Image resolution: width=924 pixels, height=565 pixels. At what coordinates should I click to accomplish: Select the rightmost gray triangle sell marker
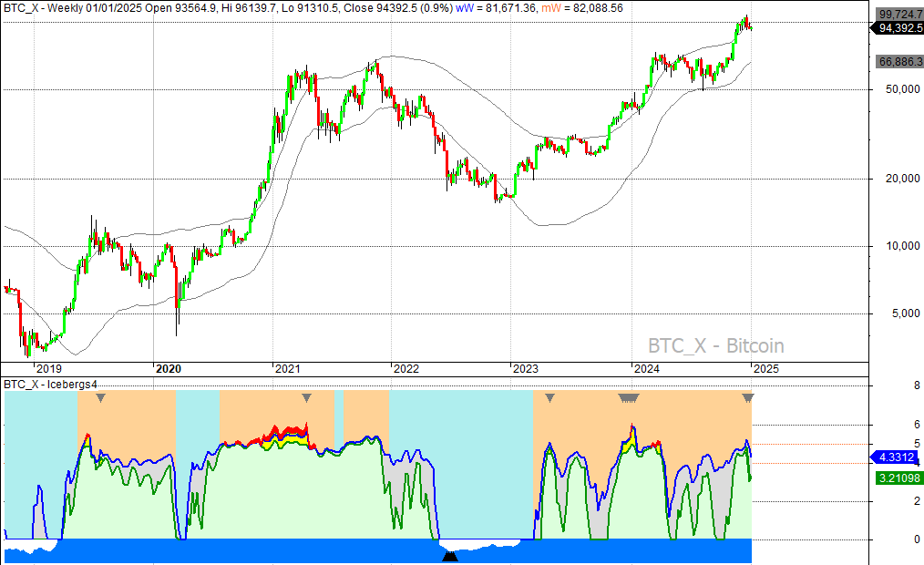(747, 399)
